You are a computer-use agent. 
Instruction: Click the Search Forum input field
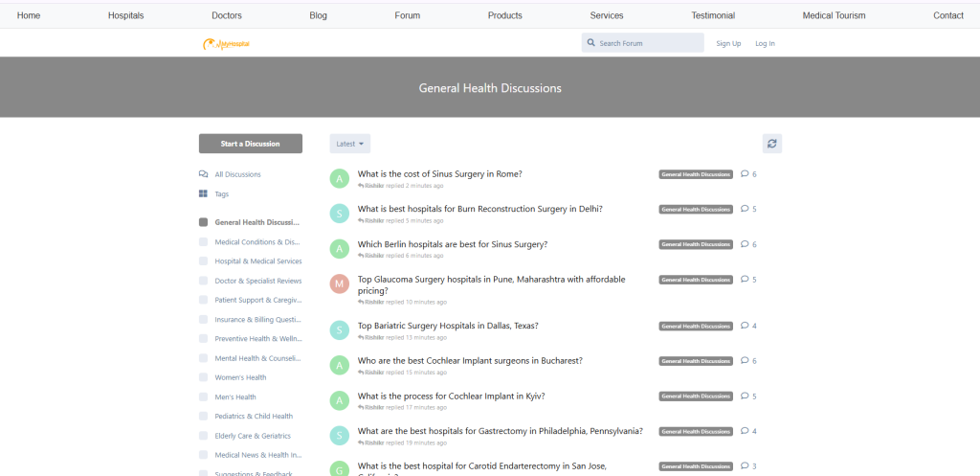click(x=642, y=43)
